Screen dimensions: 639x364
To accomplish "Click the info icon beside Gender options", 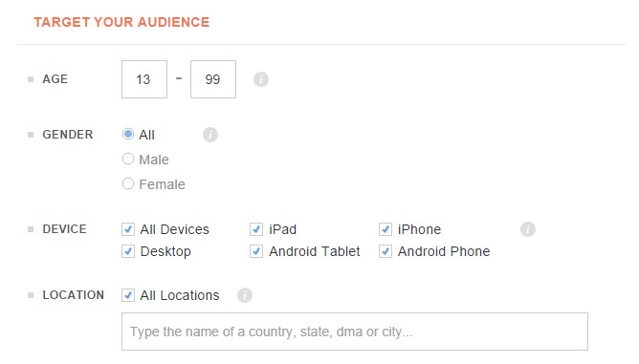I will coord(210,135).
